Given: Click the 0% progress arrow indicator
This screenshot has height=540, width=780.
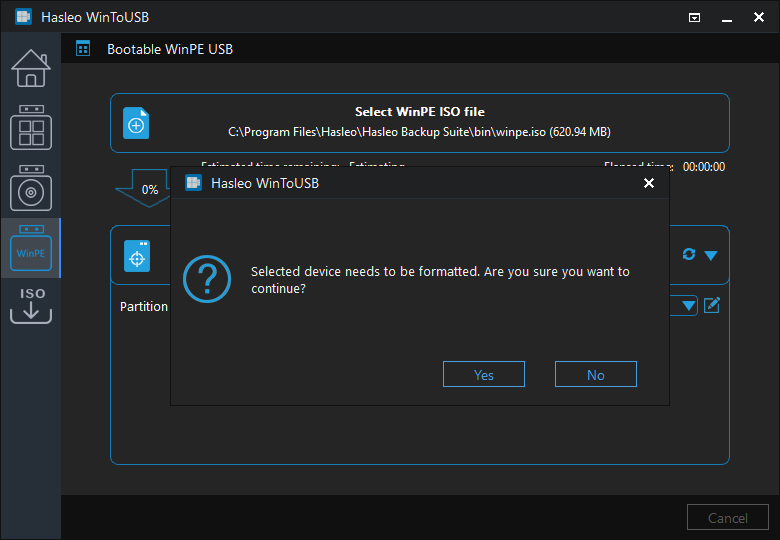Looking at the screenshot, I should pos(145,188).
